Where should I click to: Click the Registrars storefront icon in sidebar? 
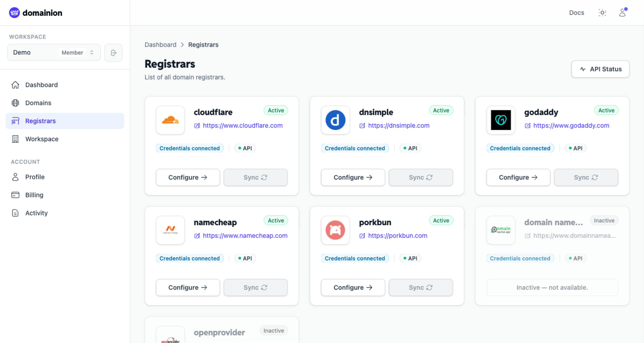[x=15, y=121]
